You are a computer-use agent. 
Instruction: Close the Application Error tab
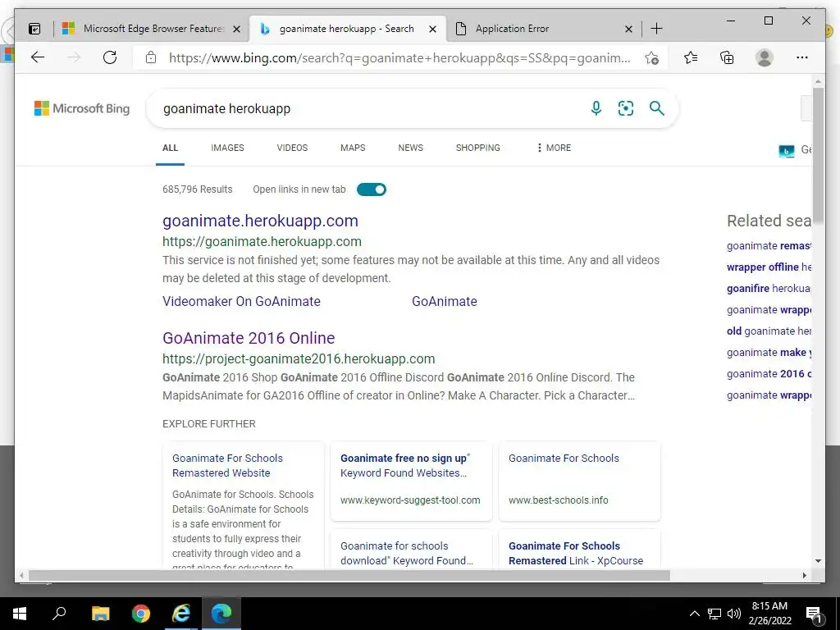(628, 29)
